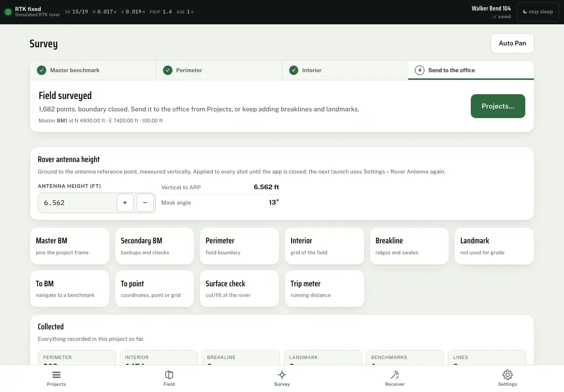Open the green Projects... button

[498, 106]
